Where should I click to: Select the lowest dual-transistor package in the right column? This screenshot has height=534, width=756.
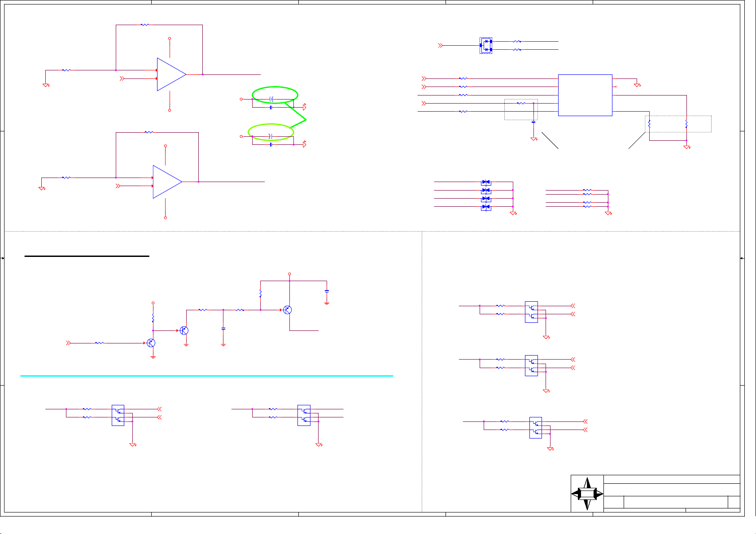pos(536,428)
